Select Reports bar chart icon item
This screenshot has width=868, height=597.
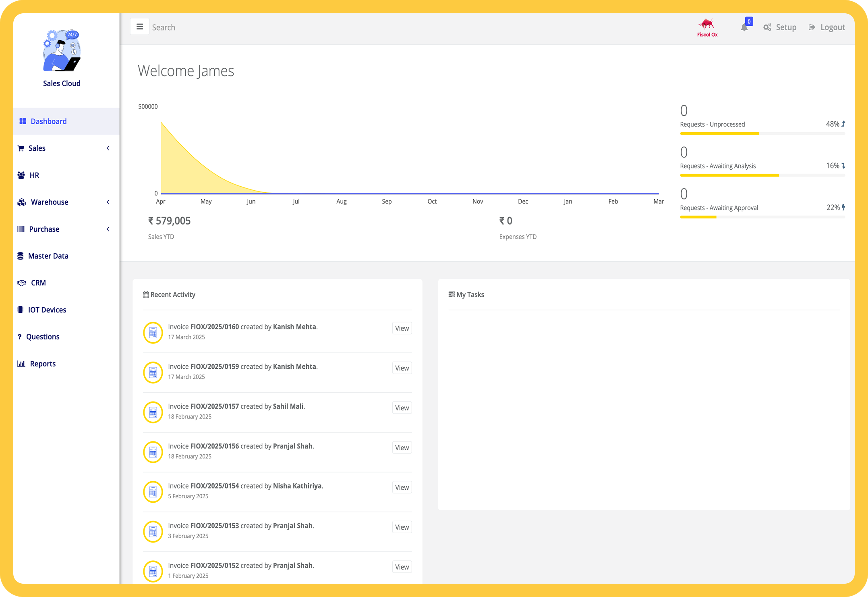pos(21,364)
